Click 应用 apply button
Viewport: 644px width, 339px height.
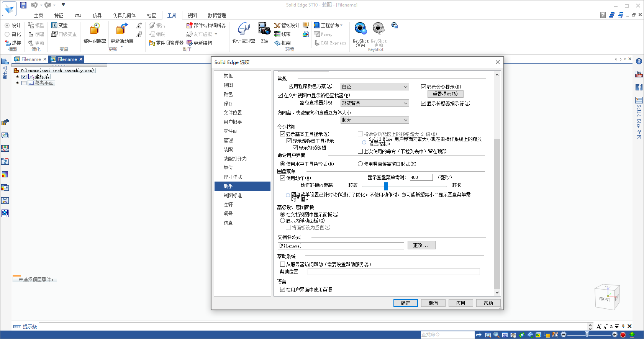coord(461,303)
